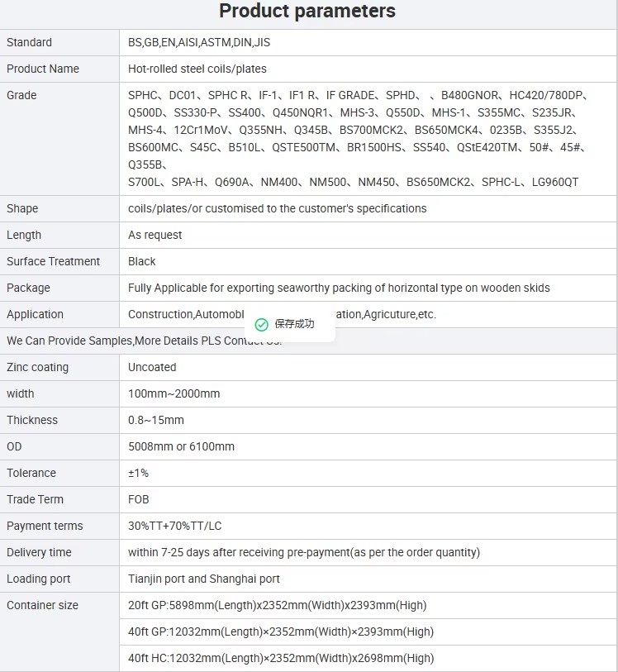
Task: Click the Tolerance row label
Action: click(31, 473)
